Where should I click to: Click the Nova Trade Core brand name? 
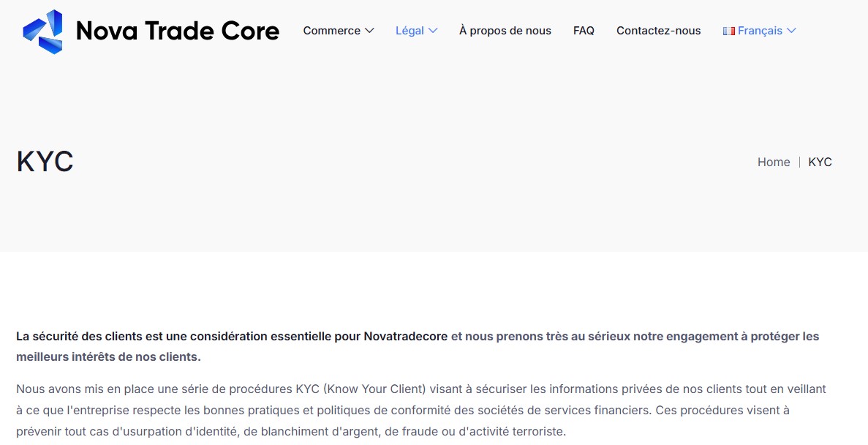click(178, 31)
